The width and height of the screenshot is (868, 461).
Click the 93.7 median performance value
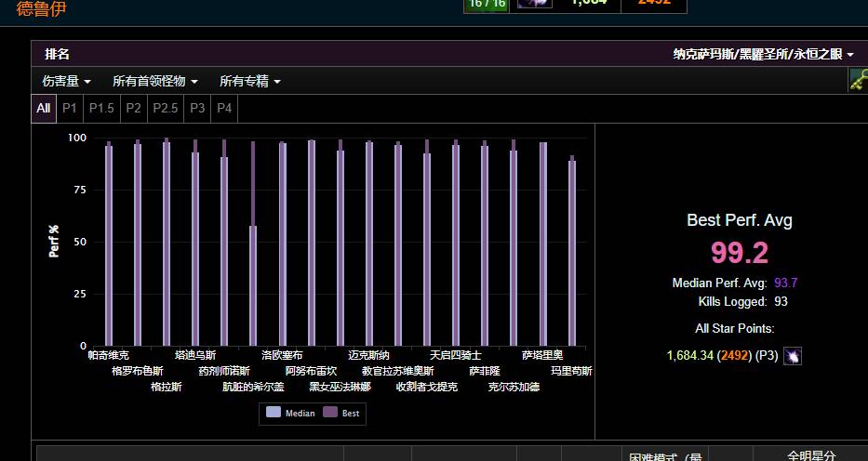tap(785, 283)
